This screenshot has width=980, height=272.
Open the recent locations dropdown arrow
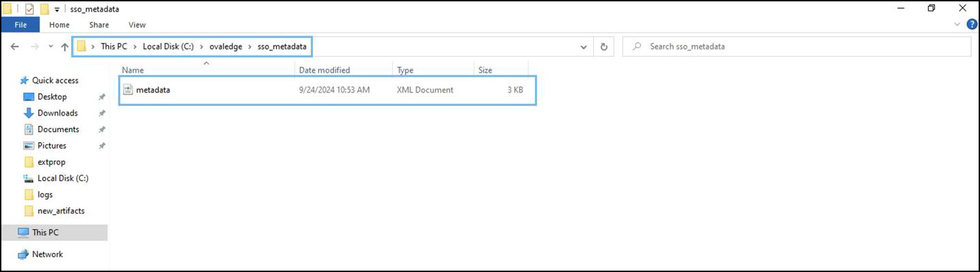tap(51, 47)
